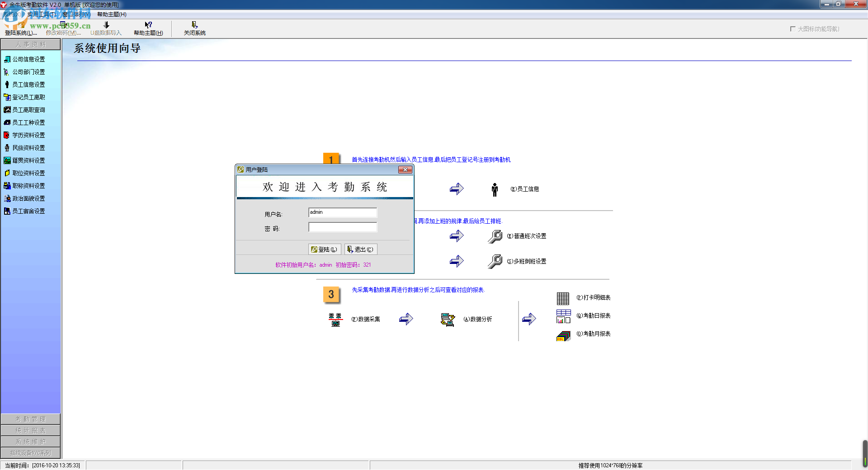Select 职称资料设置 sidebar entry
Viewport: 868px width, 470px height.
(25, 186)
